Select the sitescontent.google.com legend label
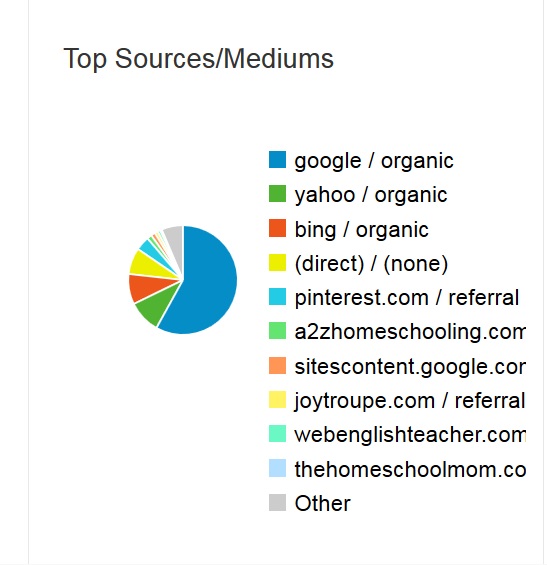This screenshot has height=565, width=547. 410,366
